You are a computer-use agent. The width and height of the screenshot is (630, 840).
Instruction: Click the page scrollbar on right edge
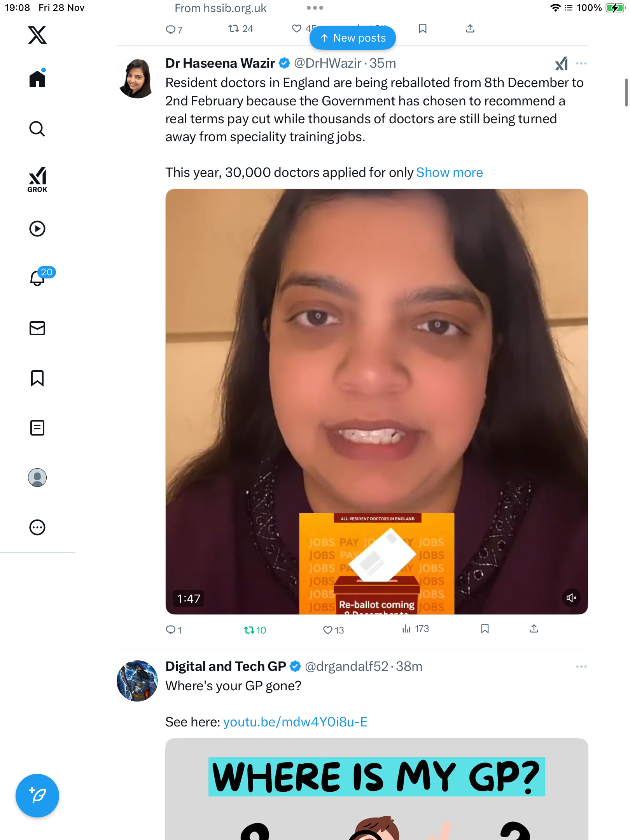[626, 92]
